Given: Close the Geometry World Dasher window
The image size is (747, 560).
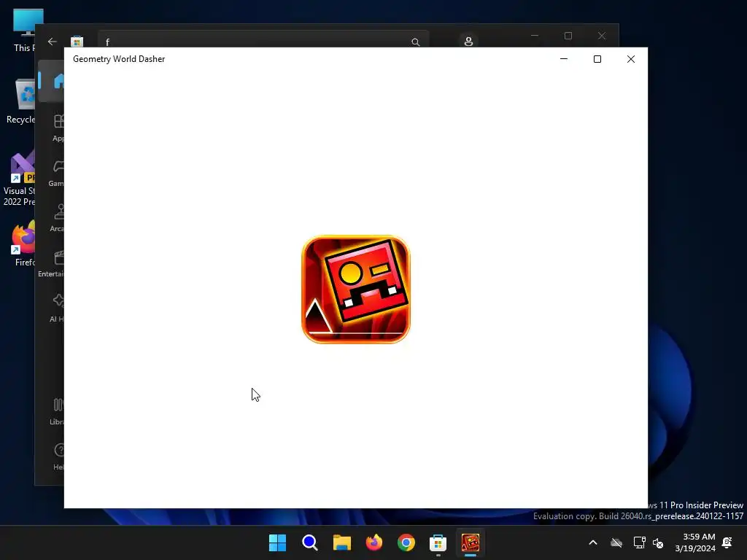Looking at the screenshot, I should (x=631, y=59).
